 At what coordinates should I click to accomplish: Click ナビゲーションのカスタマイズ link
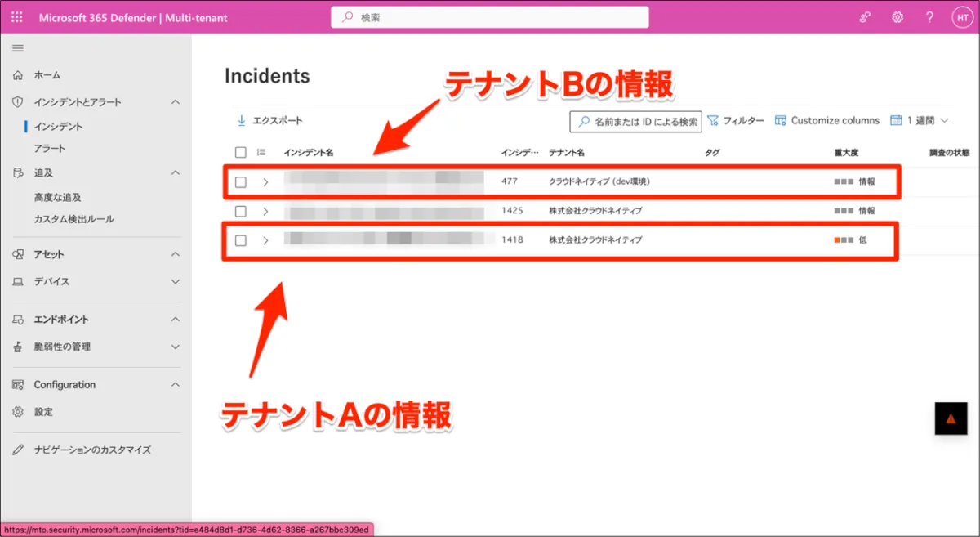pos(92,450)
